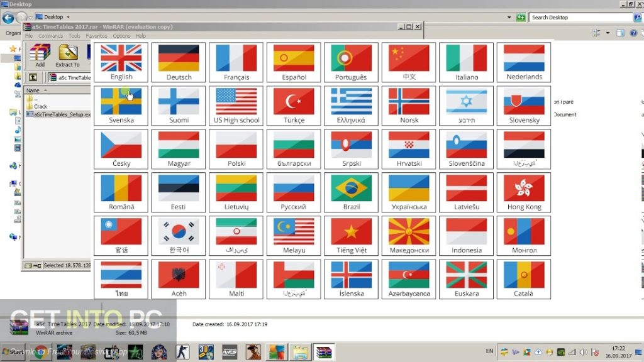Select Euskara language tile
Image resolution: width=644 pixels, height=362 pixels.
[466, 279]
